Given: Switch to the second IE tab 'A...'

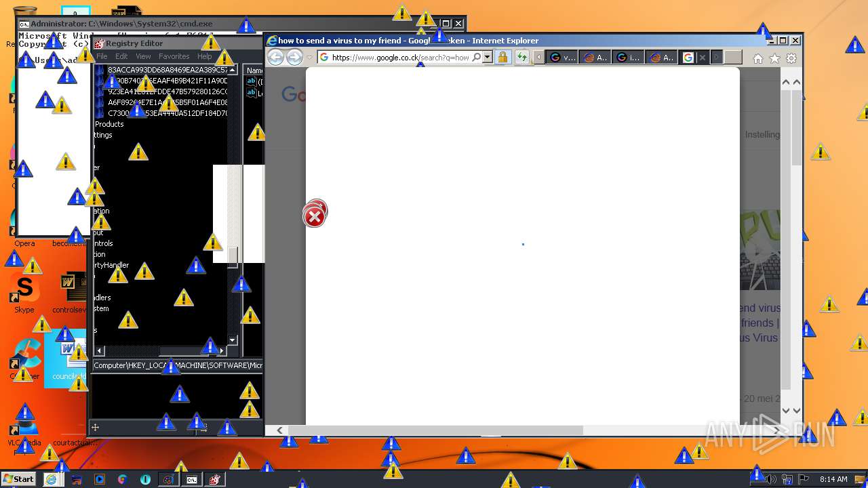Looking at the screenshot, I should pyautogui.click(x=595, y=58).
